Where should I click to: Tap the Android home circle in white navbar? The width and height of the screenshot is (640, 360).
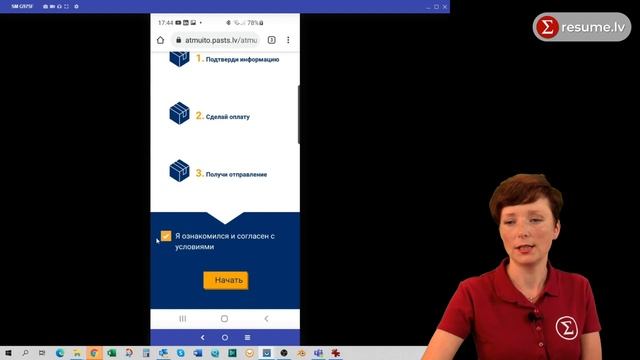pyautogui.click(x=224, y=318)
